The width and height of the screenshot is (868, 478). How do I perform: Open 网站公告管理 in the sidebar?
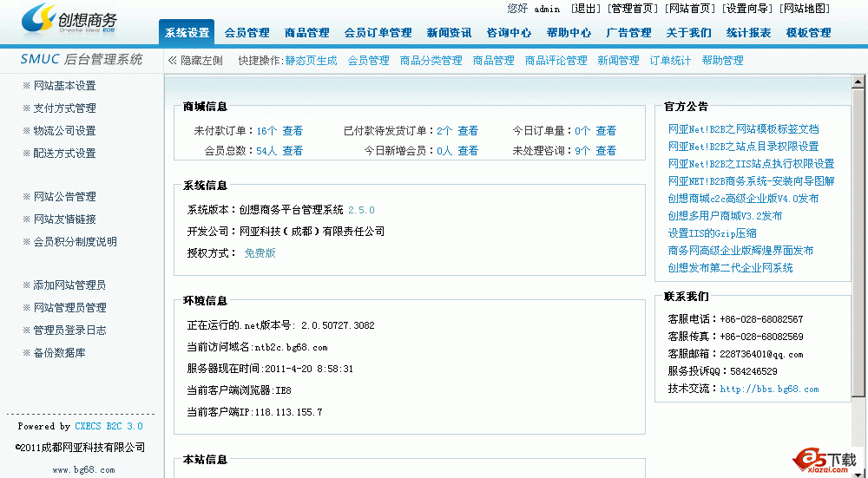[x=65, y=197]
